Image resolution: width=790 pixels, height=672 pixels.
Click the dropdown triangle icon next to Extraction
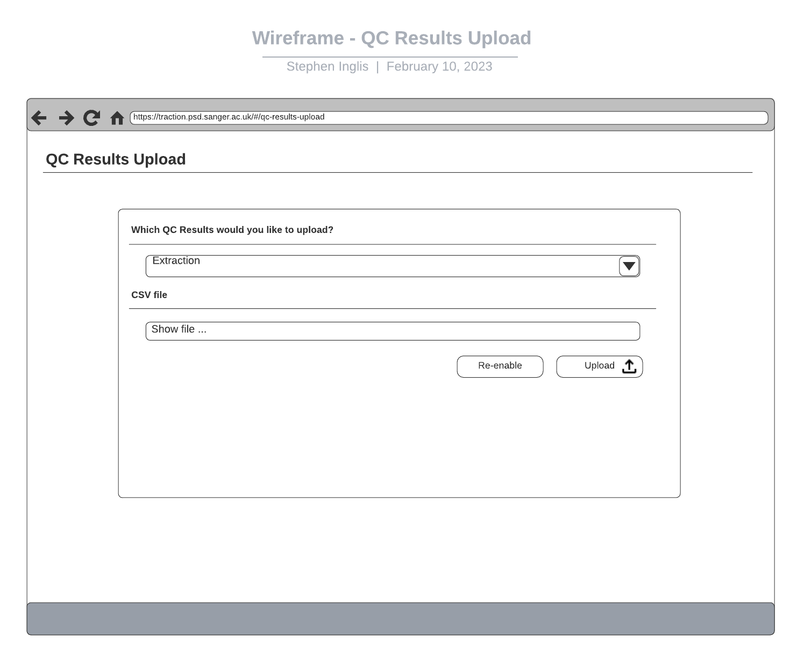(x=628, y=265)
